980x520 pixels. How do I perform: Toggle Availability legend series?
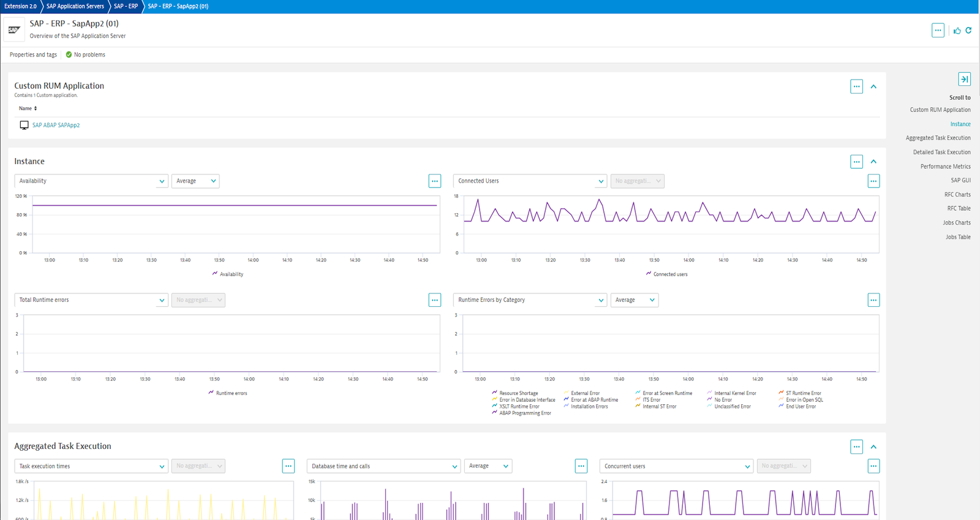tap(228, 274)
